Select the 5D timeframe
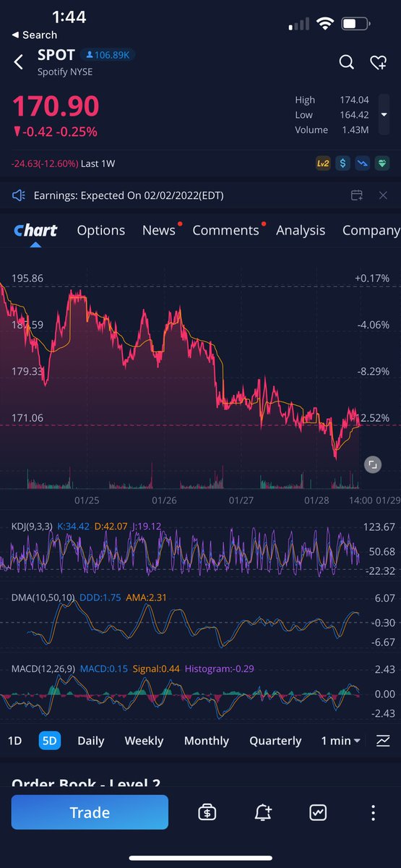Image resolution: width=401 pixels, height=868 pixels. pos(50,741)
